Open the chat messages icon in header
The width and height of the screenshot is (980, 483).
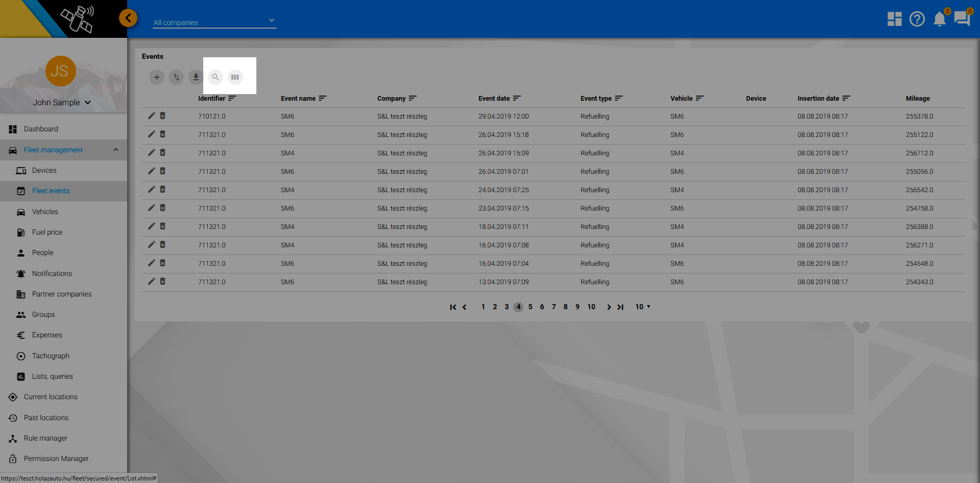click(x=962, y=19)
